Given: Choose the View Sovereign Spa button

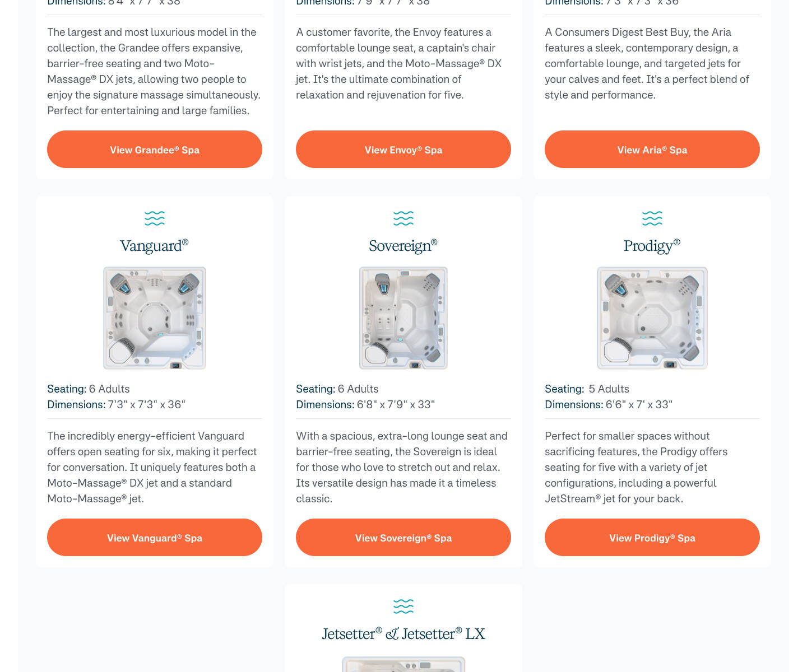Looking at the screenshot, I should pos(403,538).
